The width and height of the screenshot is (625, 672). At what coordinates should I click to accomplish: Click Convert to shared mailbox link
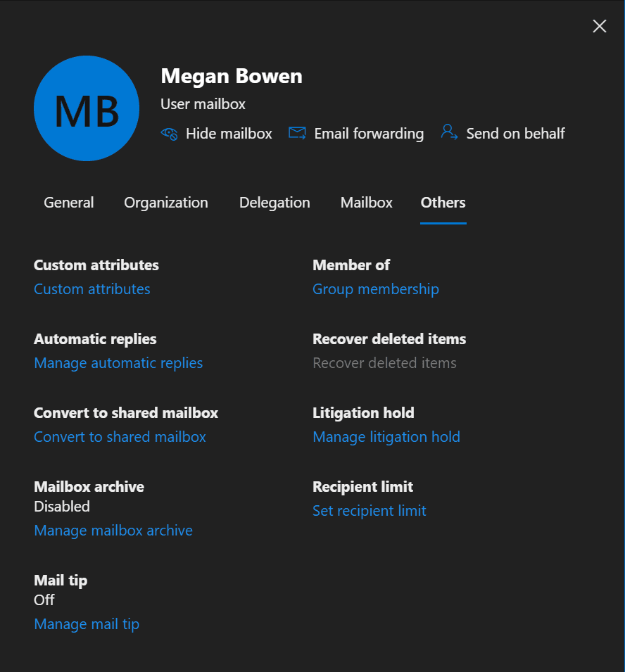(x=120, y=437)
